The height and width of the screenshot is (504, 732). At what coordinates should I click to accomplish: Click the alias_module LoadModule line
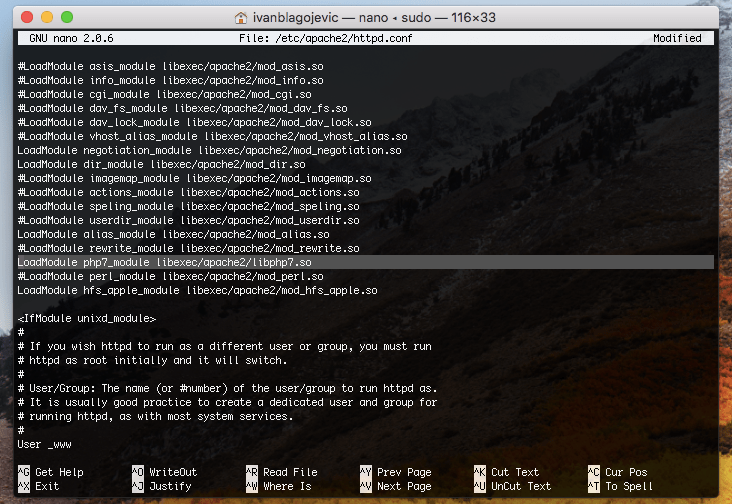pos(174,234)
